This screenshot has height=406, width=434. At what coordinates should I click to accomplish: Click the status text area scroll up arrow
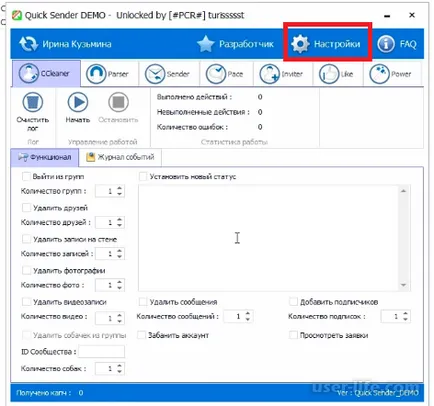pos(403,191)
